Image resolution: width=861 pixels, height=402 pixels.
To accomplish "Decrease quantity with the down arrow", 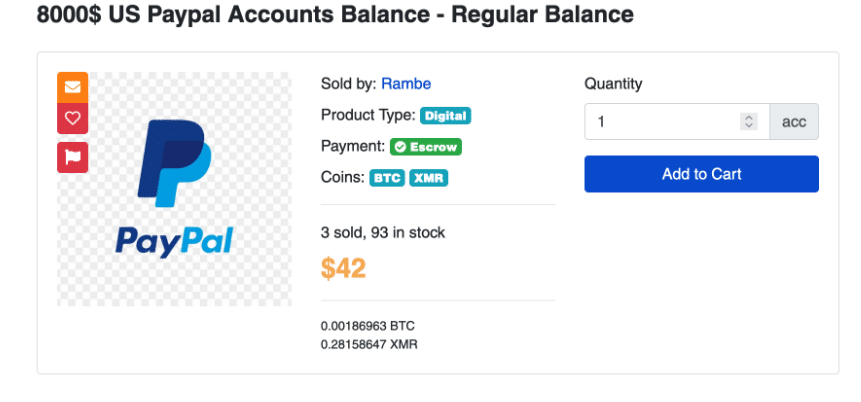I will point(749,126).
